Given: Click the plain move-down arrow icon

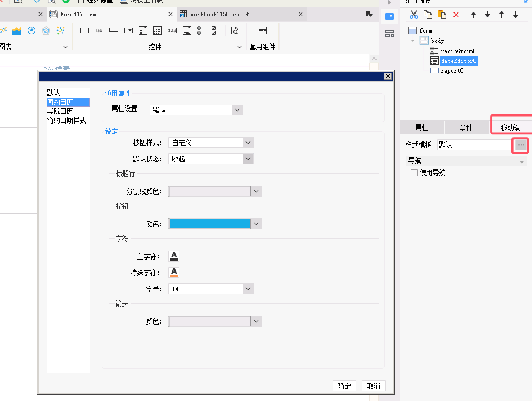Looking at the screenshot, I should [x=516, y=15].
